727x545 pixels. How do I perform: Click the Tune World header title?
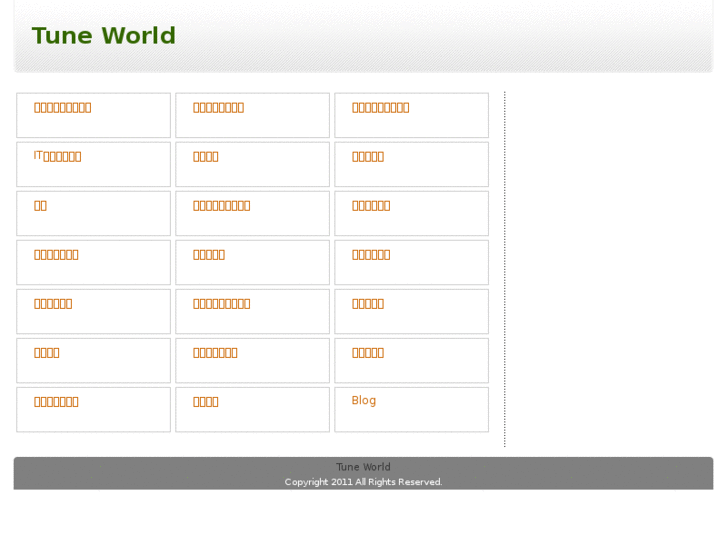[x=104, y=36]
